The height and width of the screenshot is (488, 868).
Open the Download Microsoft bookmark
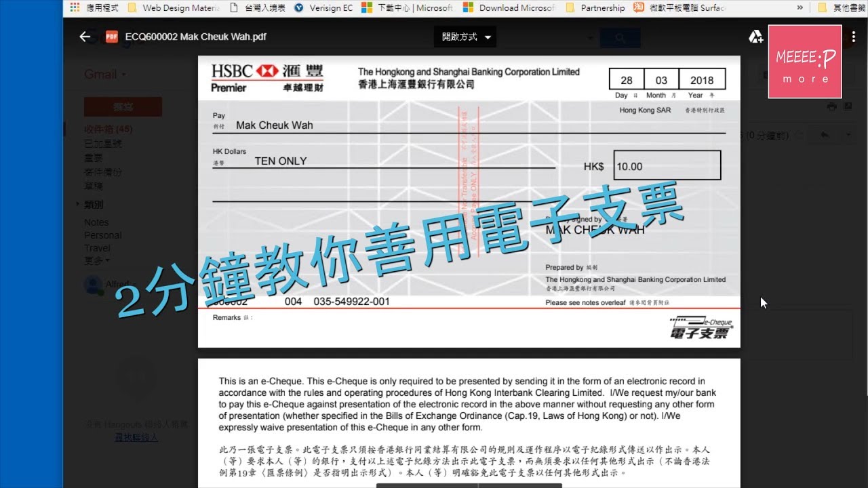click(x=509, y=8)
